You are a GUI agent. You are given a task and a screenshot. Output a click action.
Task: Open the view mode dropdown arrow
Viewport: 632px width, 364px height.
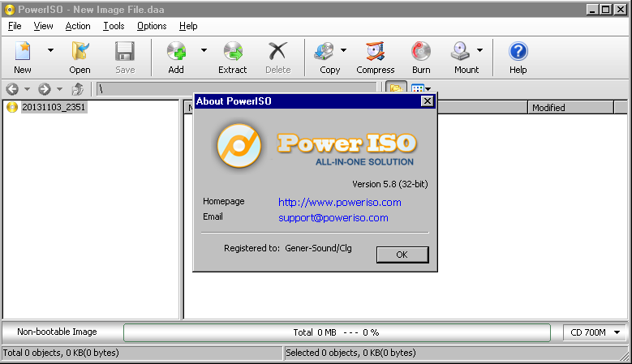(x=428, y=88)
